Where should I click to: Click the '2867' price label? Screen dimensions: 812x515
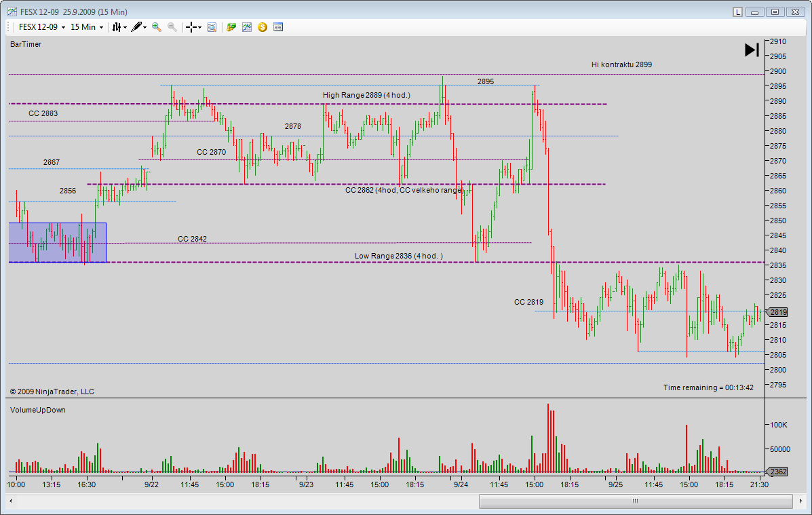click(52, 162)
